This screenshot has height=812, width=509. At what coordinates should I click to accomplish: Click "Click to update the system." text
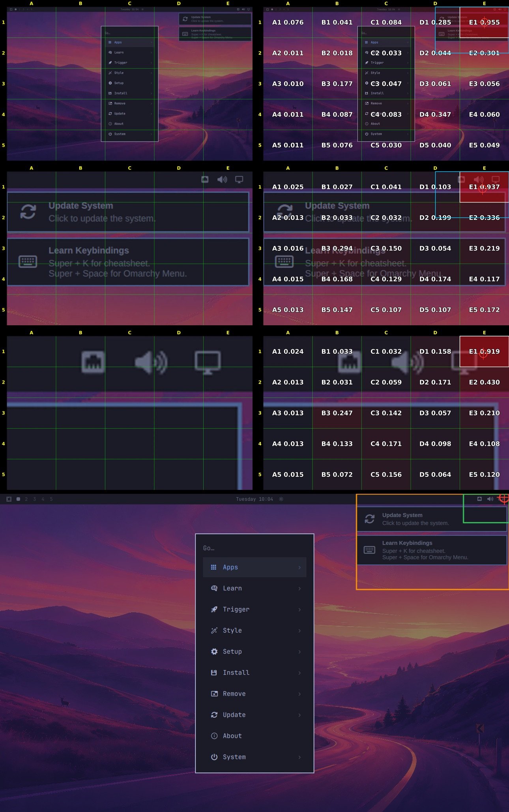(415, 523)
